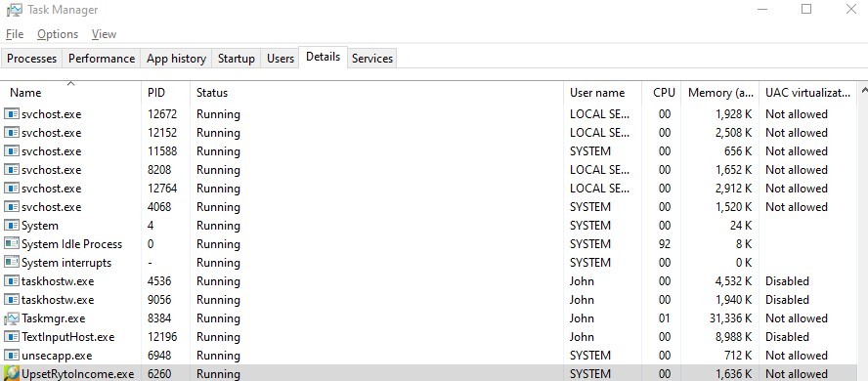
Task: Click icon of taskhostw.exe PID 9056
Action: [12, 300]
